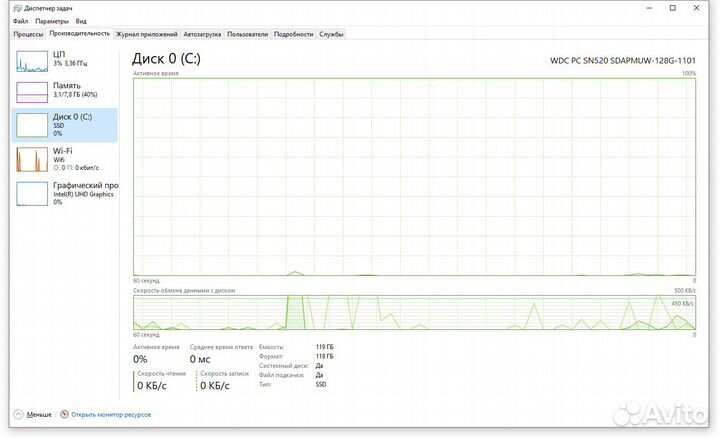720x439 pixels.
Task: Open the Подробности tab
Action: 294,34
